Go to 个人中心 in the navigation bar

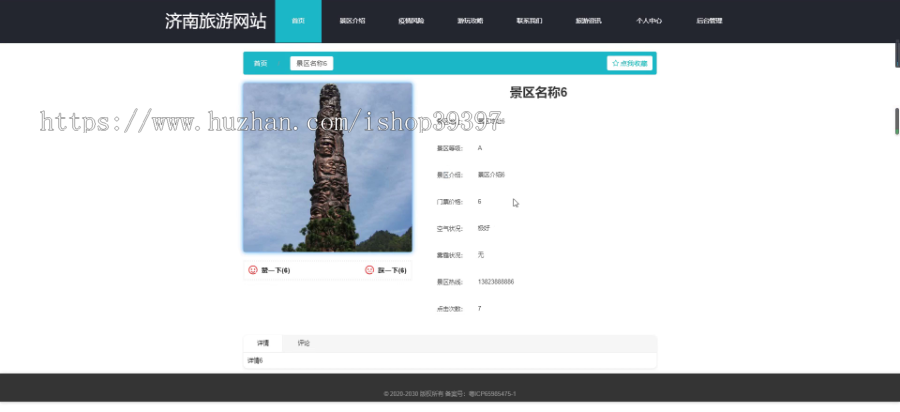[649, 21]
